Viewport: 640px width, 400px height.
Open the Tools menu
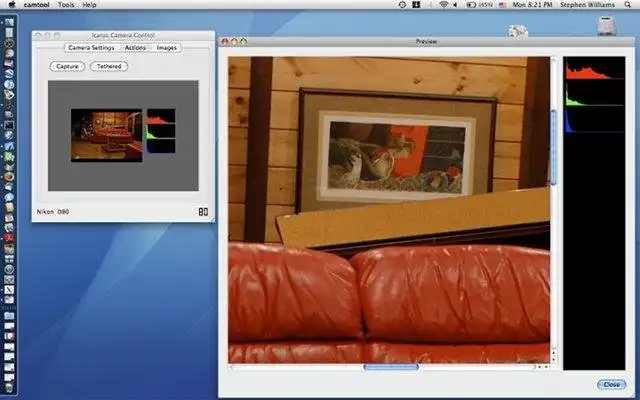[66, 5]
